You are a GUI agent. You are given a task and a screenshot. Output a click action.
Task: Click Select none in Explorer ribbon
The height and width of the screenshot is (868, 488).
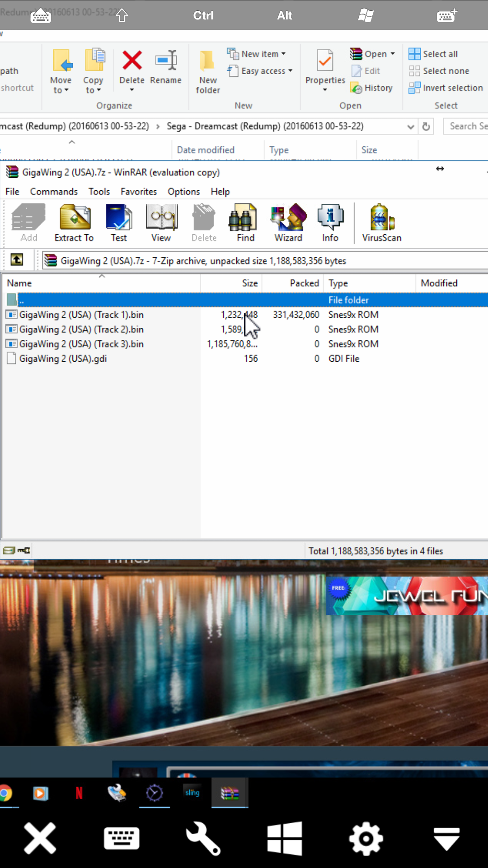click(x=439, y=71)
